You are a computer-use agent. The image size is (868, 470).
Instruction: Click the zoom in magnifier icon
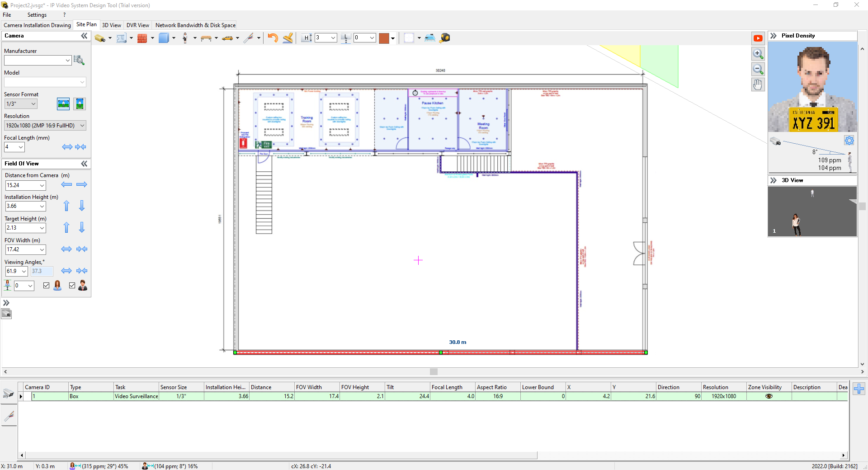pyautogui.click(x=758, y=54)
